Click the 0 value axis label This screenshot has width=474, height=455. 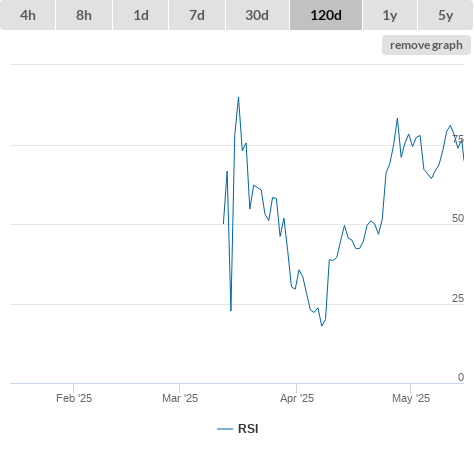(461, 377)
